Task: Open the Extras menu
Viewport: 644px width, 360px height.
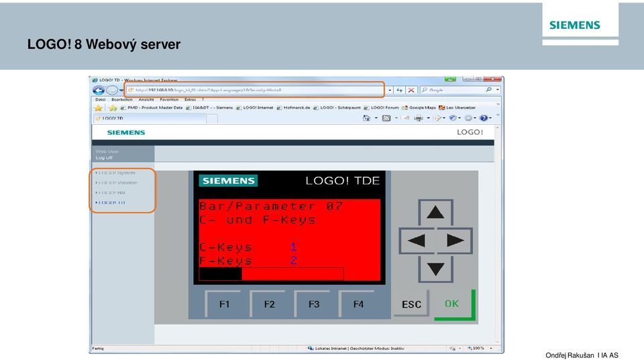Action: coord(190,99)
